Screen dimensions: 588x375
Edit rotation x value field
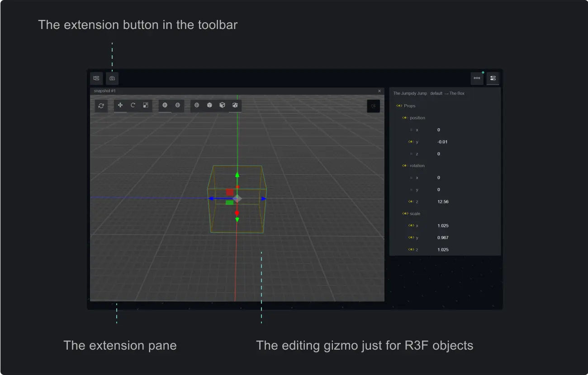pos(439,178)
